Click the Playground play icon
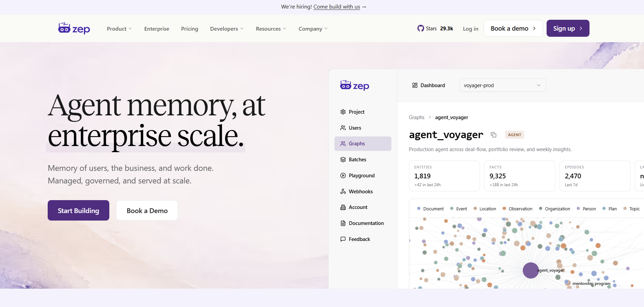The image size is (644, 307). 343,176
